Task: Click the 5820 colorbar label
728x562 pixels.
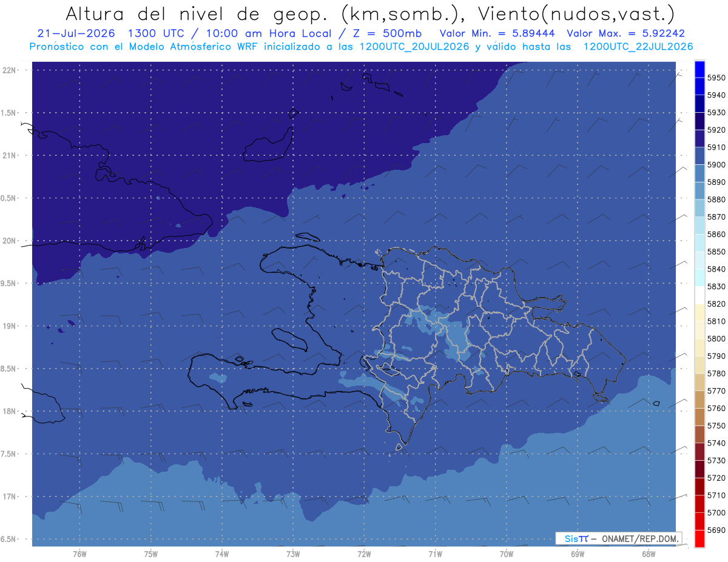Action: [716, 304]
